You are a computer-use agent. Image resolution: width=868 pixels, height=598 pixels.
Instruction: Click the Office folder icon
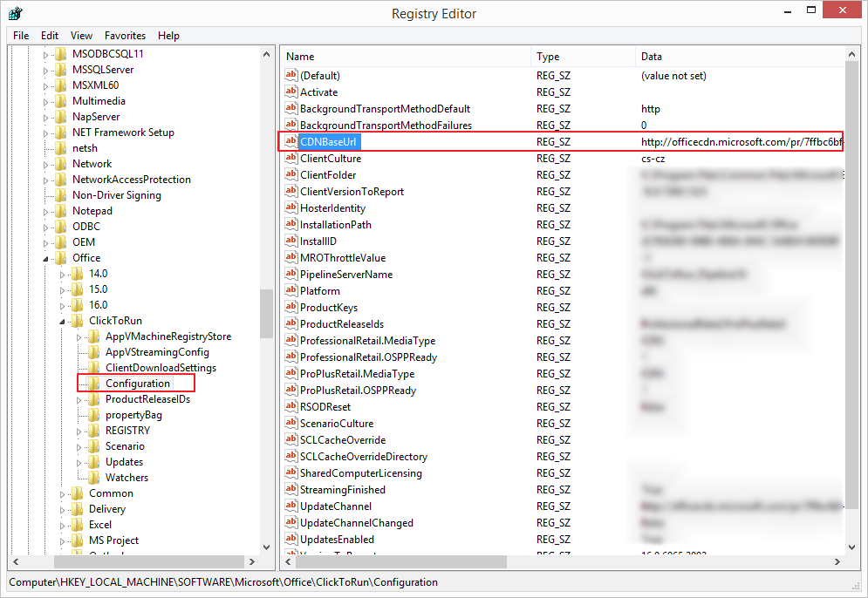click(61, 257)
